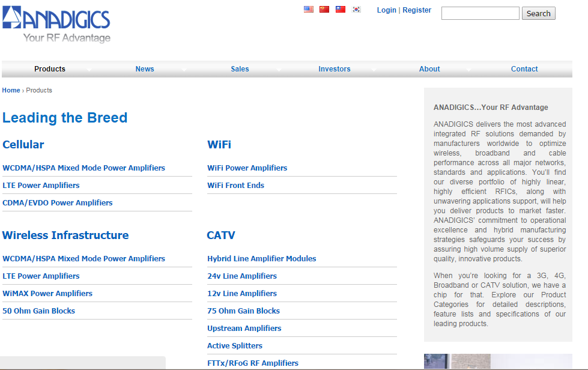The image size is (588, 370).
Task: Open 75 Ohm Gain Blocks link
Action: click(x=243, y=311)
